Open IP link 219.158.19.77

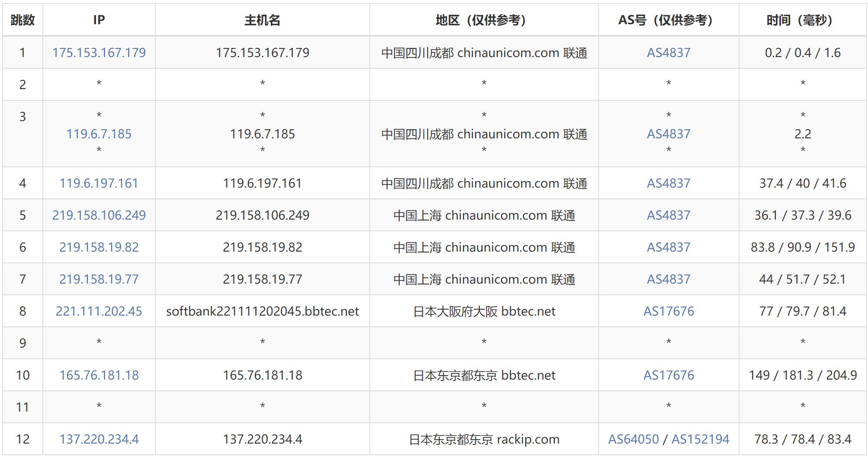click(99, 279)
